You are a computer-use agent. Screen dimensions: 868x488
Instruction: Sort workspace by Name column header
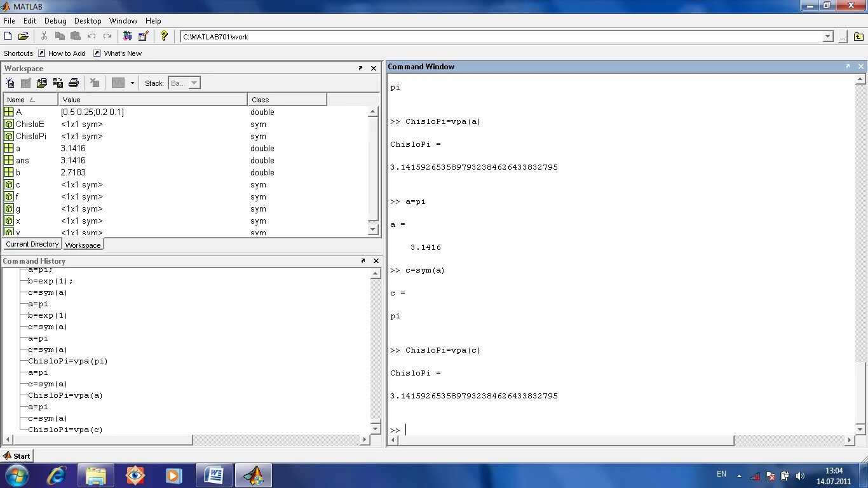(31, 100)
